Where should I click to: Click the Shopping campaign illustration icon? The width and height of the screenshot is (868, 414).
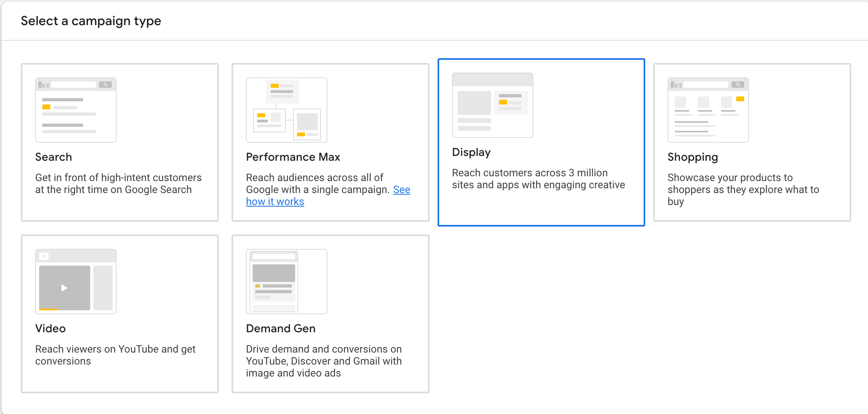[708, 110]
